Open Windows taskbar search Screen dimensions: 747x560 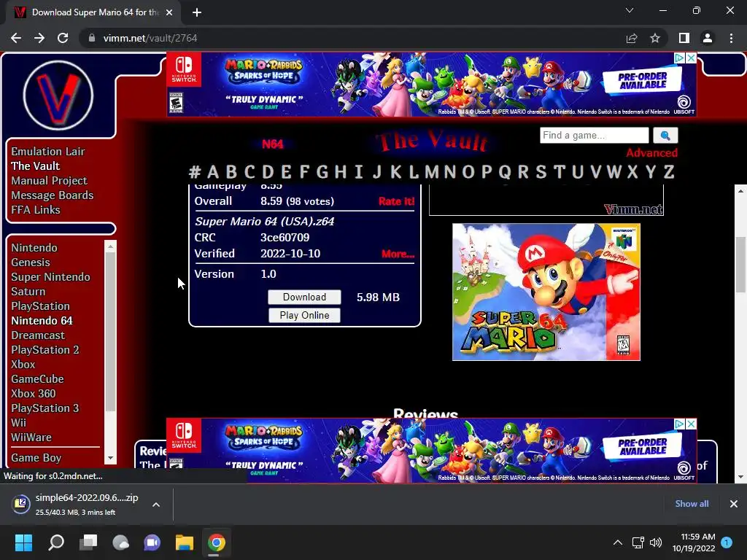click(x=55, y=542)
